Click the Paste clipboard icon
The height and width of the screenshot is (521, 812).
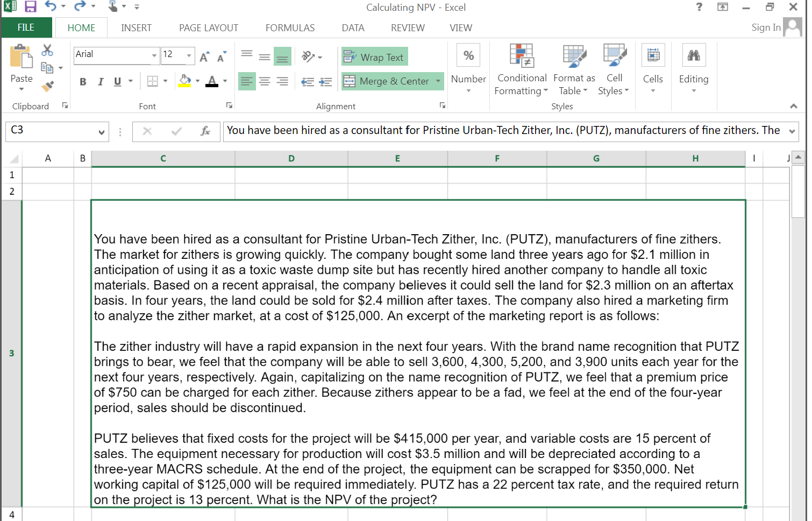[22, 57]
